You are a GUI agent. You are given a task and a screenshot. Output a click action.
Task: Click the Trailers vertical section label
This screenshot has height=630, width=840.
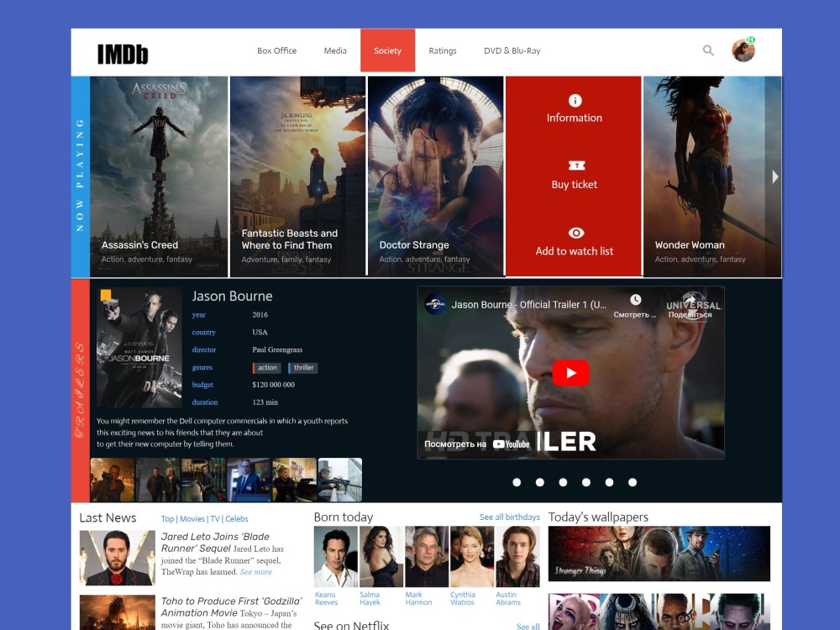pos(81,390)
